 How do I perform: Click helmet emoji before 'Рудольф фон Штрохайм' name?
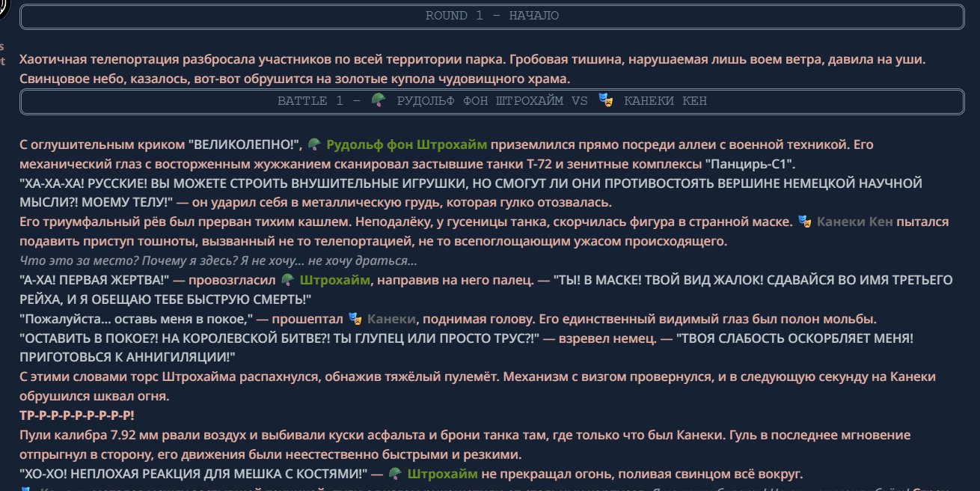[314, 144]
